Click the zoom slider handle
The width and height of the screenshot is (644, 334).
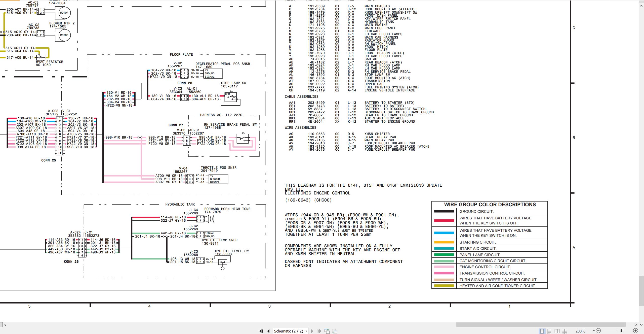coord(621,331)
